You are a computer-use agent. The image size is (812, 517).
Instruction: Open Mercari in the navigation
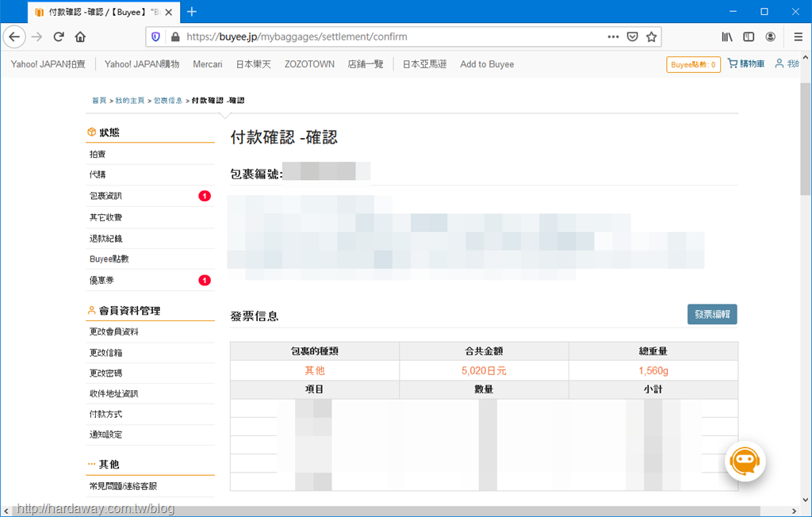tap(208, 64)
